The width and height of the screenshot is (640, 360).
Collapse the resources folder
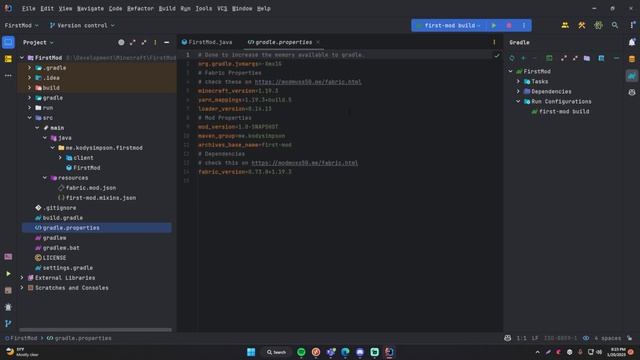45,178
